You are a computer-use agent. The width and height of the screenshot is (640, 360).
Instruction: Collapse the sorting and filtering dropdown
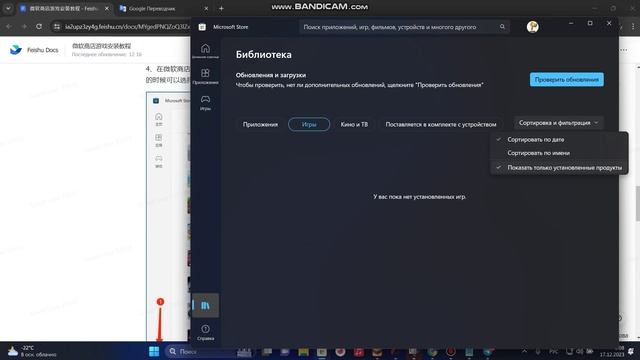[558, 123]
